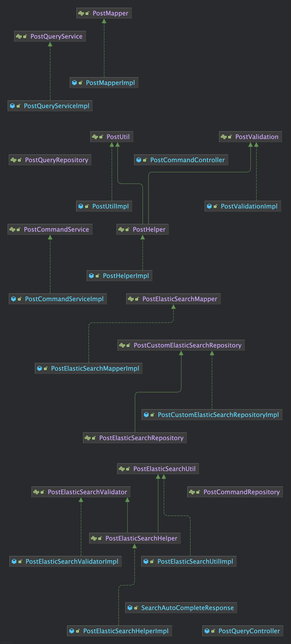Viewport: 291px width, 644px height.
Task: Click the class icon beside PostElasticSearchValidatorImpl
Action: pos(14,562)
